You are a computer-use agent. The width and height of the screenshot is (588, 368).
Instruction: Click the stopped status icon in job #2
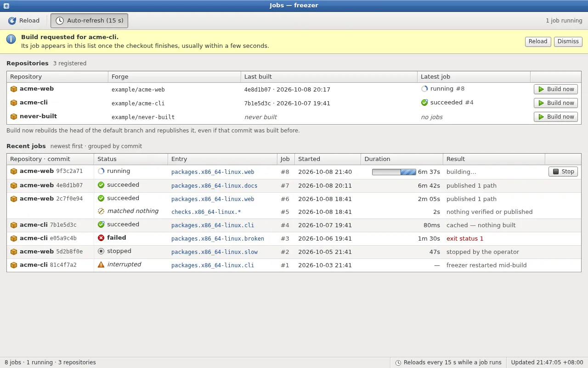pyautogui.click(x=101, y=251)
